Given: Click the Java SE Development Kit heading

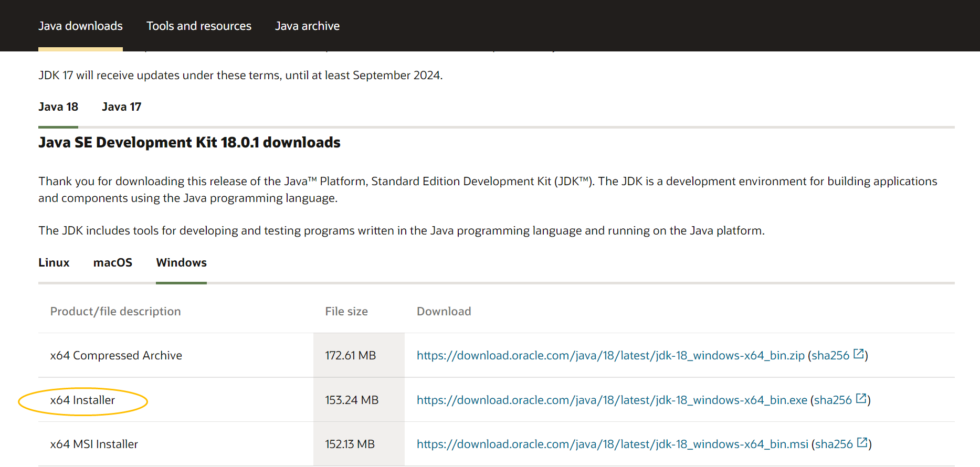Looking at the screenshot, I should point(189,143).
